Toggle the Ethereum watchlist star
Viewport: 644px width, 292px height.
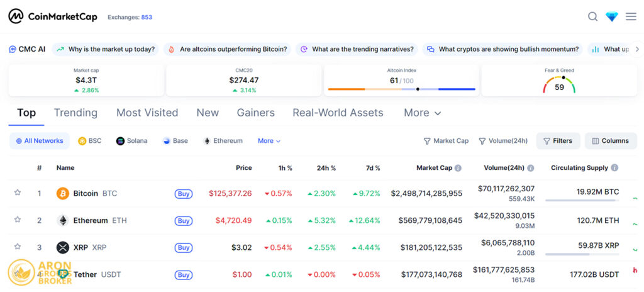(18, 220)
